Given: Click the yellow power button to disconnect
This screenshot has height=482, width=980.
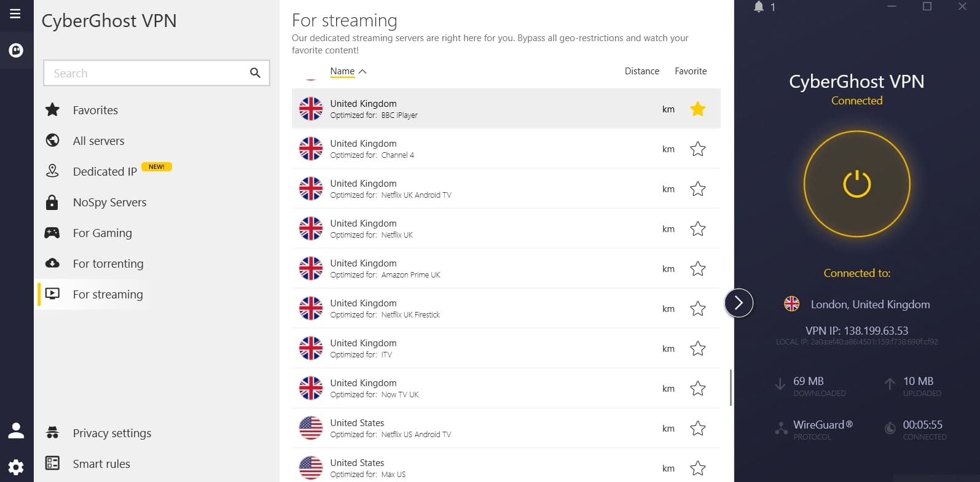Looking at the screenshot, I should tap(857, 184).
